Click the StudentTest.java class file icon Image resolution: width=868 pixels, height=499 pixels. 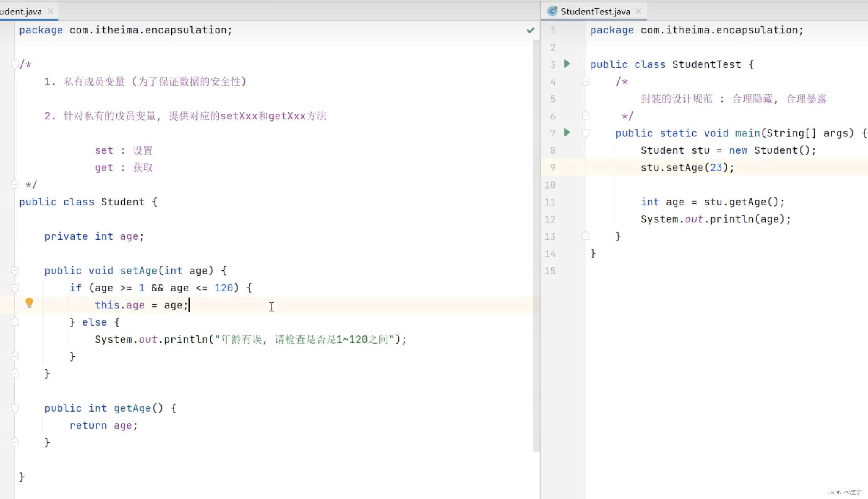tap(552, 11)
